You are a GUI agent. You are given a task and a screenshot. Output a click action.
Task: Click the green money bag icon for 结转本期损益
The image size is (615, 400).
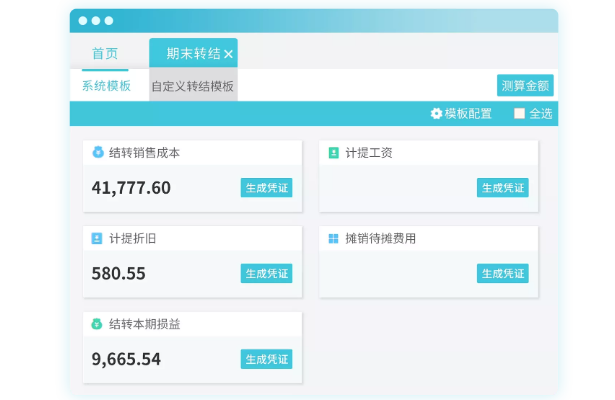pyautogui.click(x=97, y=324)
